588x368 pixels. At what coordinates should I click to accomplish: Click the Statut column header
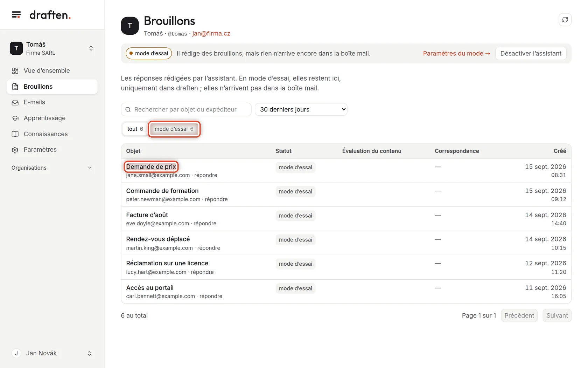coord(283,151)
